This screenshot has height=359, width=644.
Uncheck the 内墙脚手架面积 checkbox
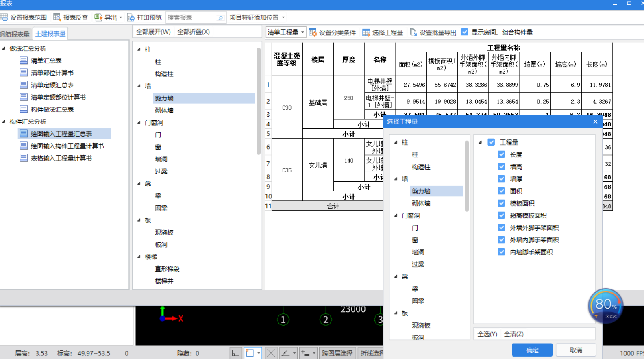(x=501, y=252)
